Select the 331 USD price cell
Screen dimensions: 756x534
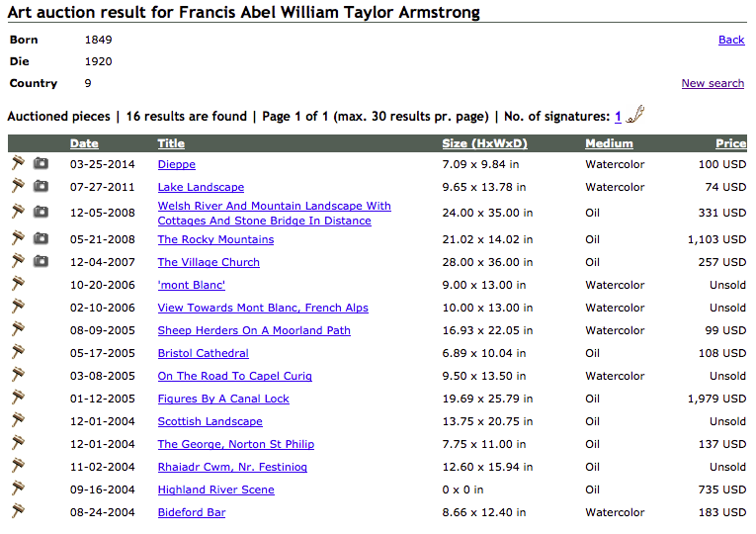point(722,214)
